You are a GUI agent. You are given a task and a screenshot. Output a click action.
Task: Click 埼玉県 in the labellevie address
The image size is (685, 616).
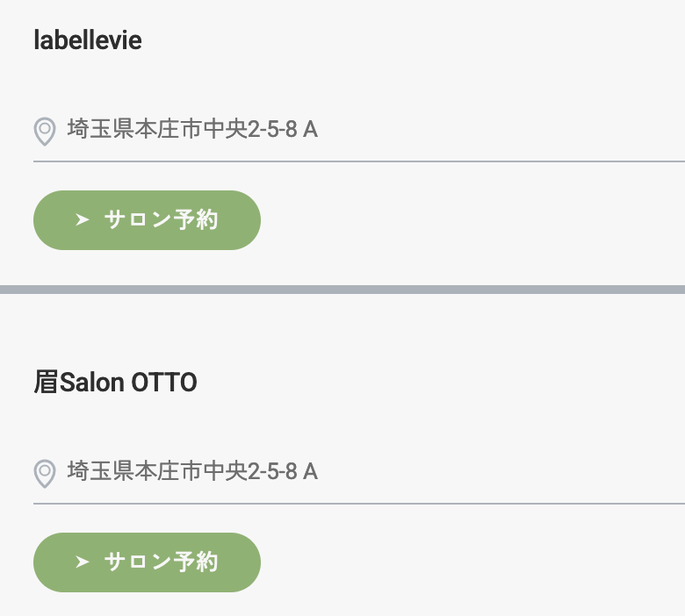[x=101, y=129]
